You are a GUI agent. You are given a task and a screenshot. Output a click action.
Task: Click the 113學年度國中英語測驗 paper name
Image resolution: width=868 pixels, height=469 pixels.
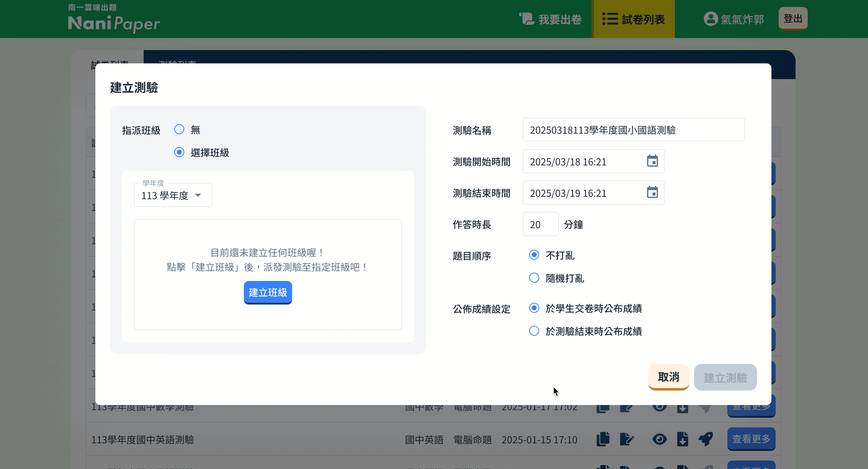point(142,440)
